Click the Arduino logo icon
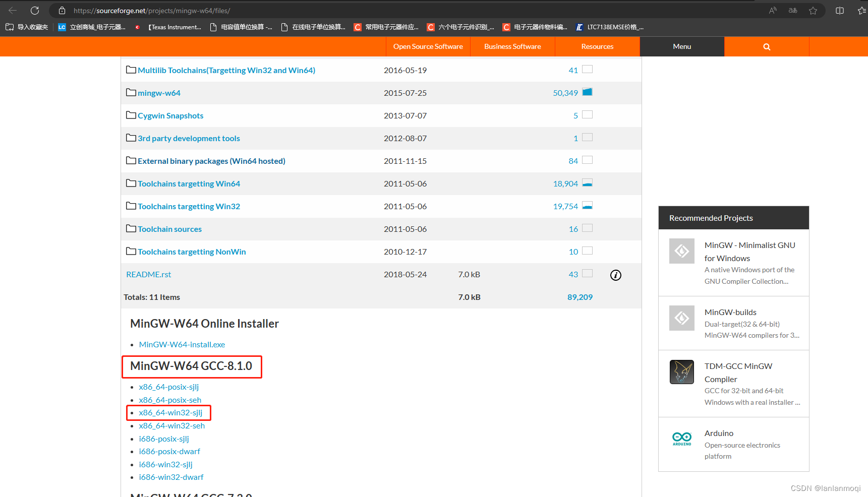Viewport: 868px width, 497px height. click(682, 439)
